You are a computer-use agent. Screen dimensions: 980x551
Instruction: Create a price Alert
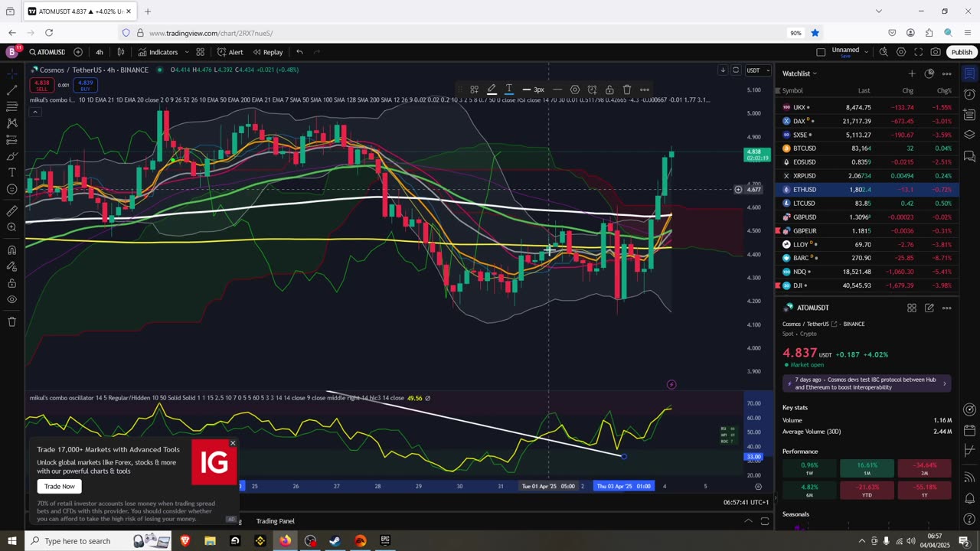(x=230, y=52)
